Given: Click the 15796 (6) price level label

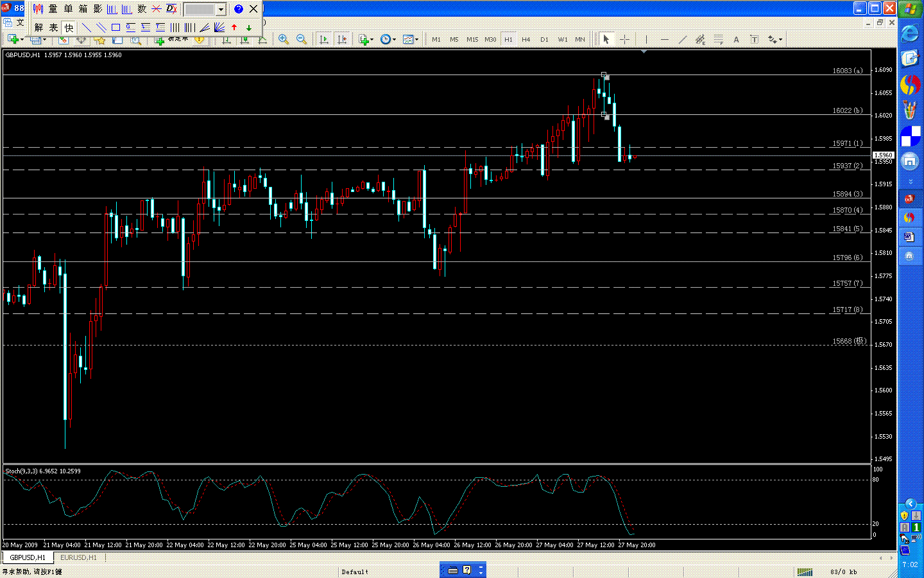Looking at the screenshot, I should pyautogui.click(x=848, y=258).
